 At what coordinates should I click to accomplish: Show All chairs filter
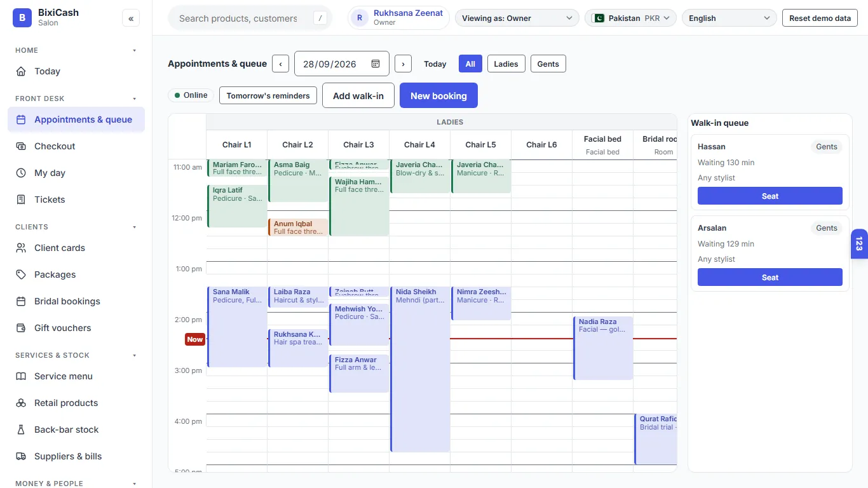[x=470, y=64]
